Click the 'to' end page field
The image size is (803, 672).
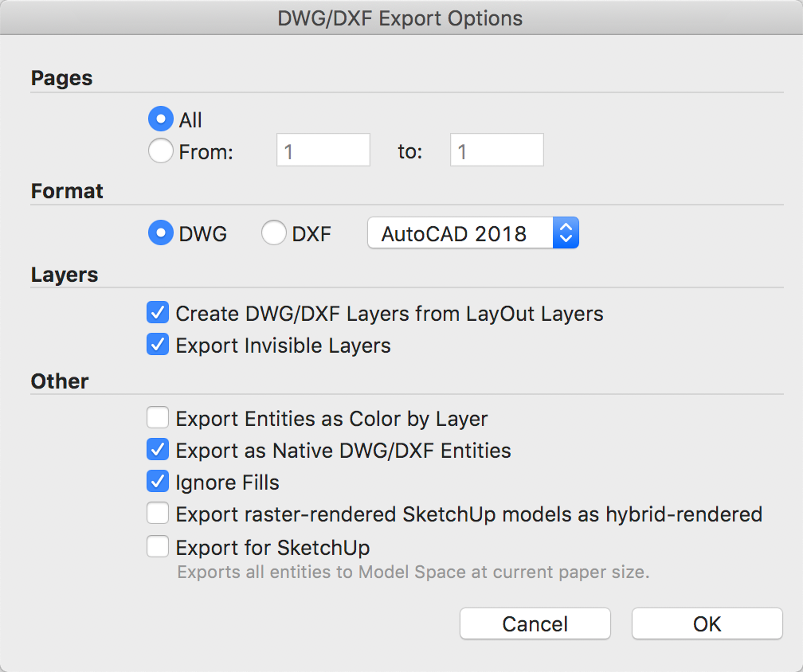[x=496, y=150]
